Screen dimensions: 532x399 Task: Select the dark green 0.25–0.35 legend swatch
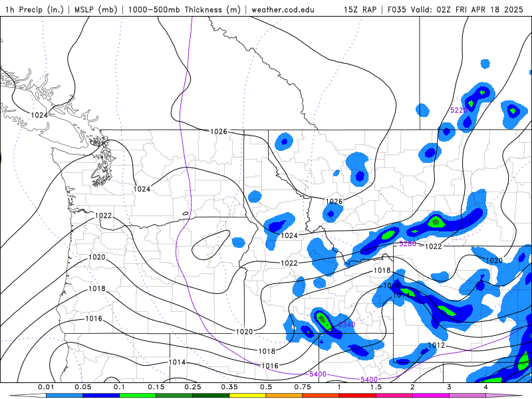click(x=211, y=396)
